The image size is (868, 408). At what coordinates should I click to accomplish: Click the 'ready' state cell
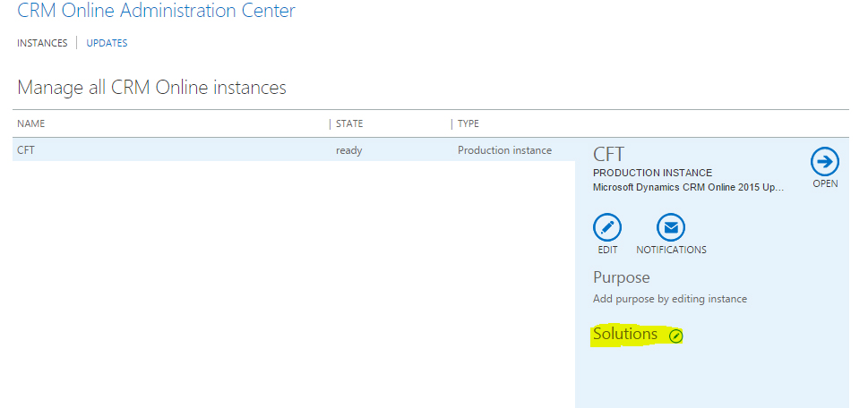(349, 150)
